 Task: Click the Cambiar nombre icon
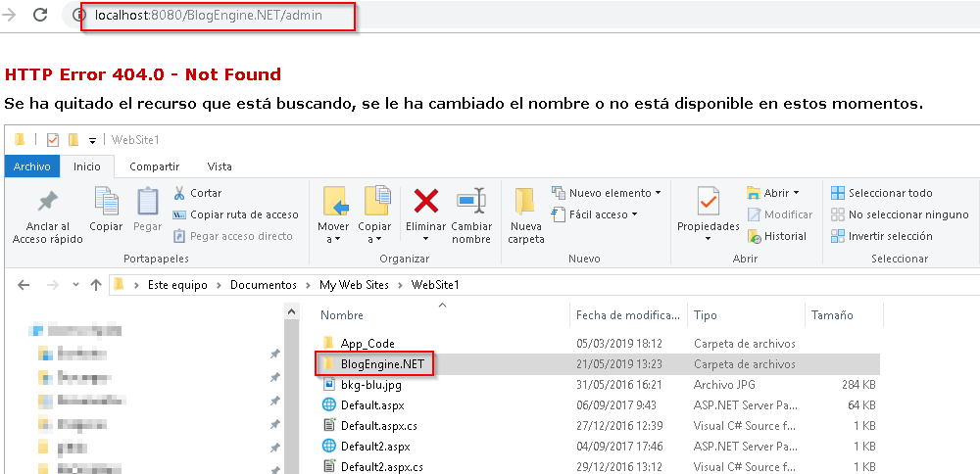[x=471, y=201]
